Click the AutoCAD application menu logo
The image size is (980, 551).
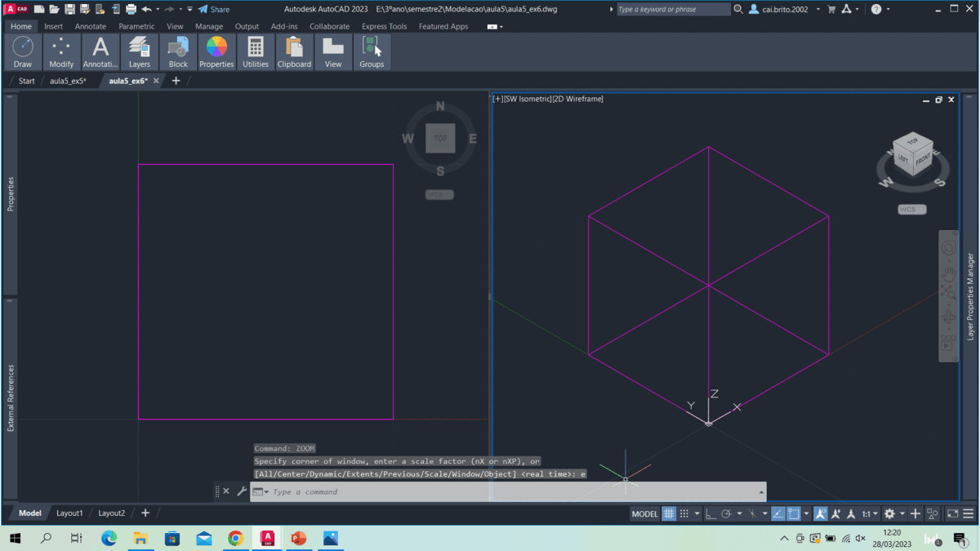(16, 10)
